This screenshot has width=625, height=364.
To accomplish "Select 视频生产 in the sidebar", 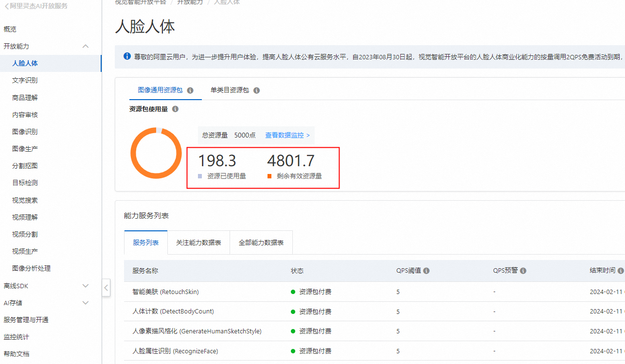I will tap(25, 251).
